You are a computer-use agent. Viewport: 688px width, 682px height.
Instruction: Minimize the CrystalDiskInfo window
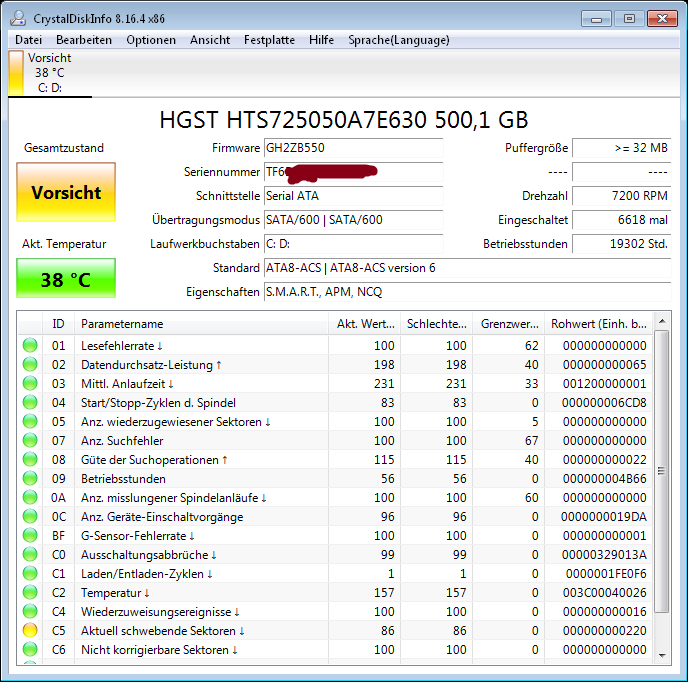point(596,19)
